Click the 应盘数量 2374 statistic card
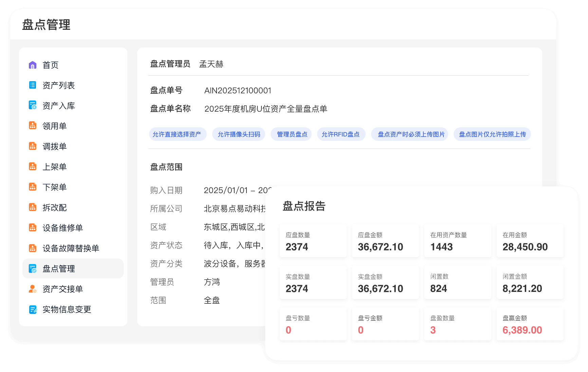The width and height of the screenshot is (588, 372). point(313,241)
